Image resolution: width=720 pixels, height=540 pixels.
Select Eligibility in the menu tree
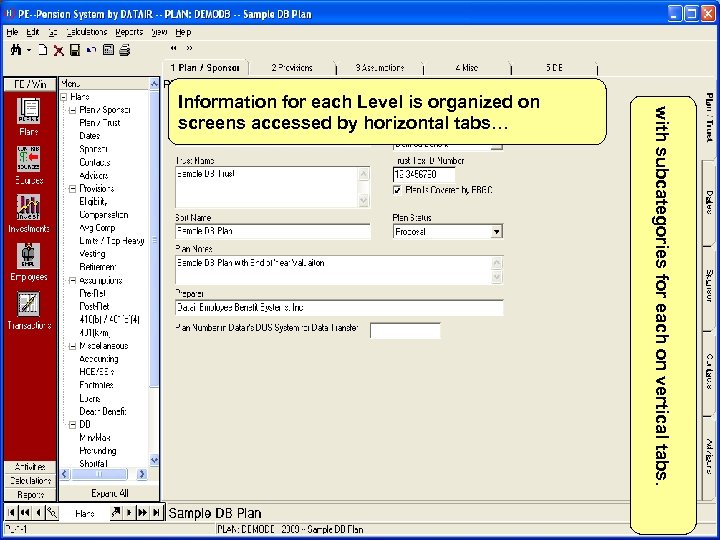pyautogui.click(x=93, y=202)
